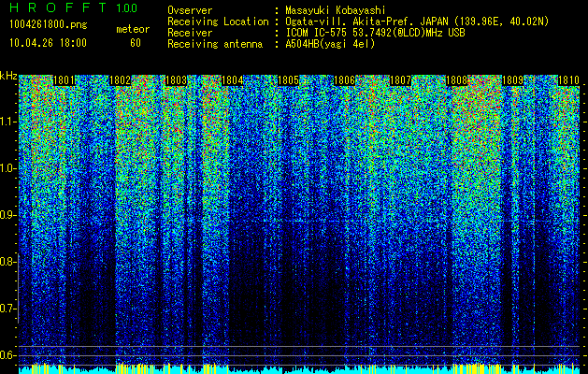Click the 1808 time marker
This screenshot has height=374, width=588.
click(456, 80)
